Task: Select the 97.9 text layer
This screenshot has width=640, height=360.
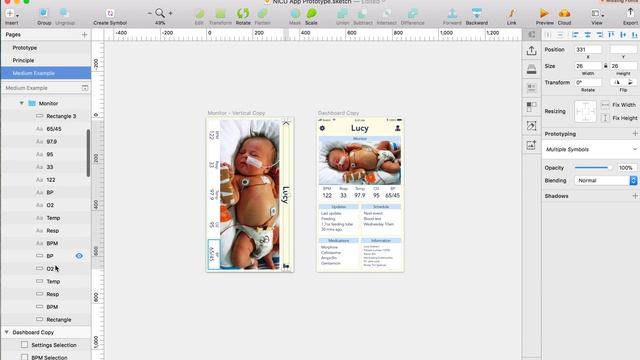Action: click(x=46, y=142)
